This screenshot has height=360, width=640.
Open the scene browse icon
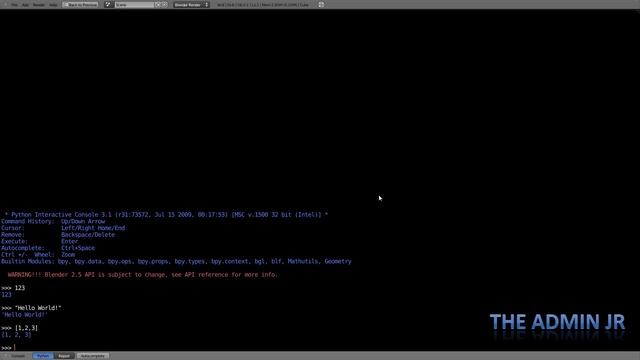(108, 4)
